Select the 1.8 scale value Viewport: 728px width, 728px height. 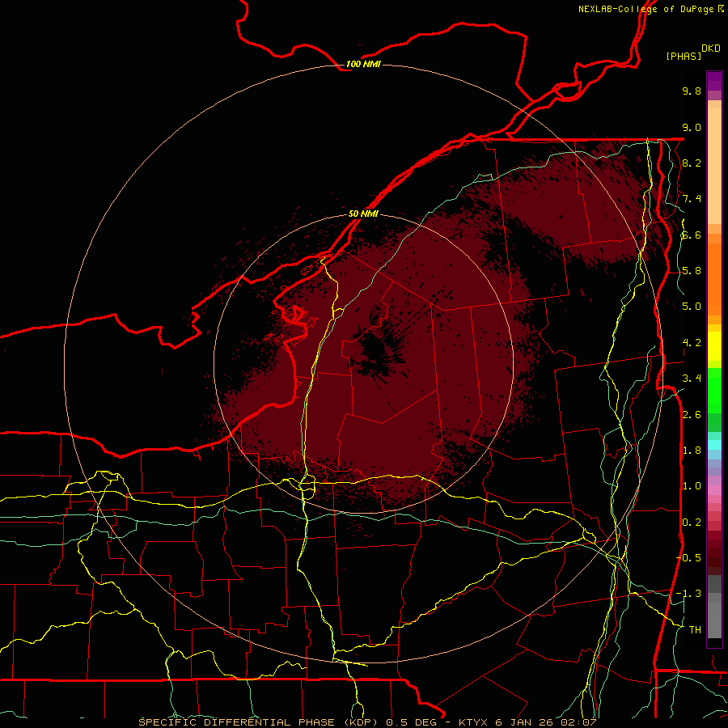point(692,451)
